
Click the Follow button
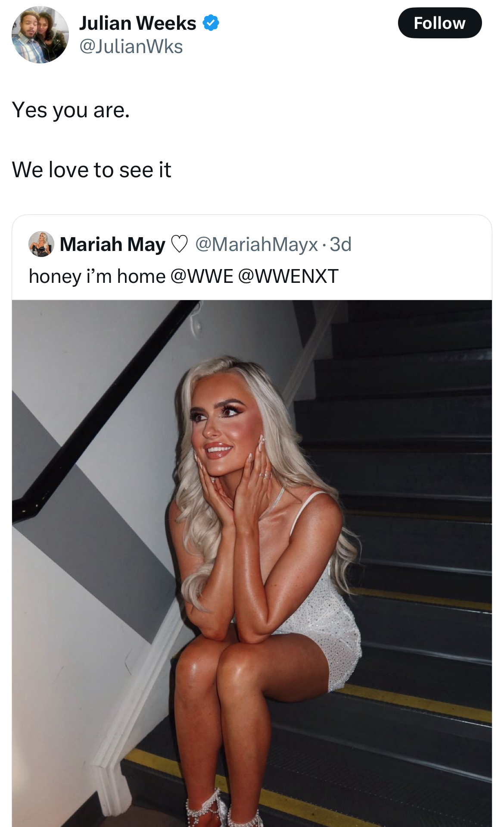(439, 23)
